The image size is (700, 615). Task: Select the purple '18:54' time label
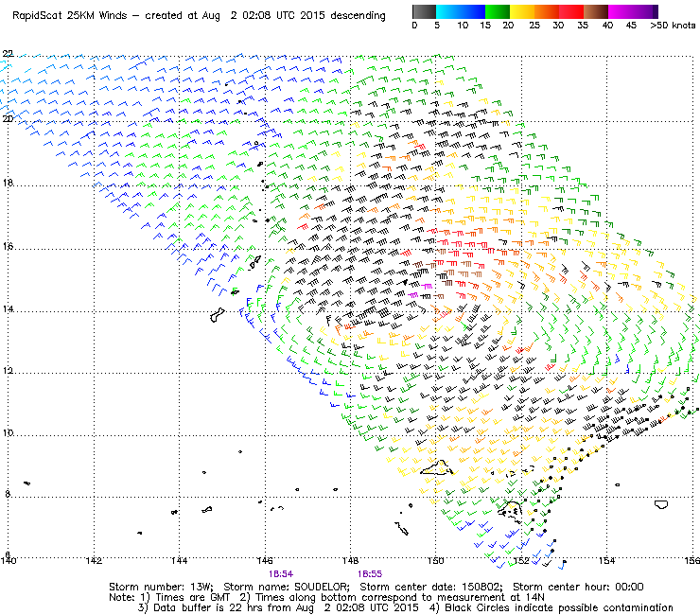tap(281, 574)
